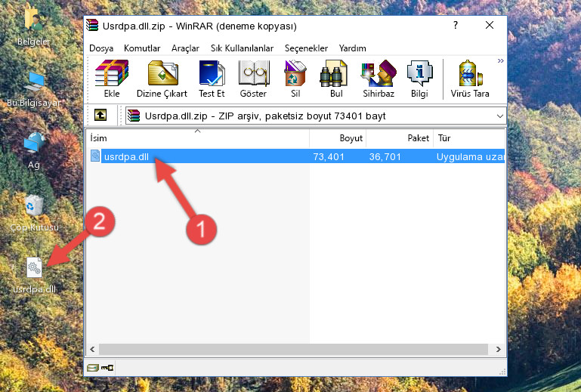Select Bu Bilgisayar desktop icon
The image size is (581, 392).
[x=34, y=89]
